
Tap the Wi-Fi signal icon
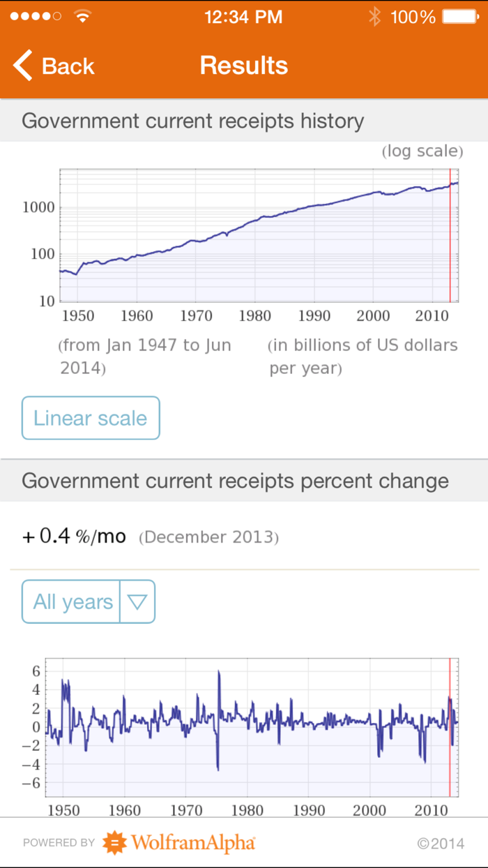tap(83, 16)
